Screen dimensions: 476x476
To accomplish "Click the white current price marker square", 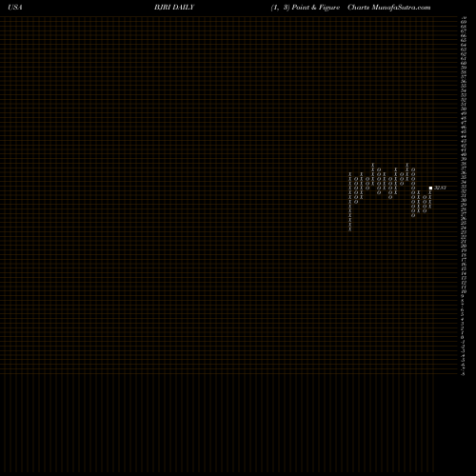I will click(430, 188).
